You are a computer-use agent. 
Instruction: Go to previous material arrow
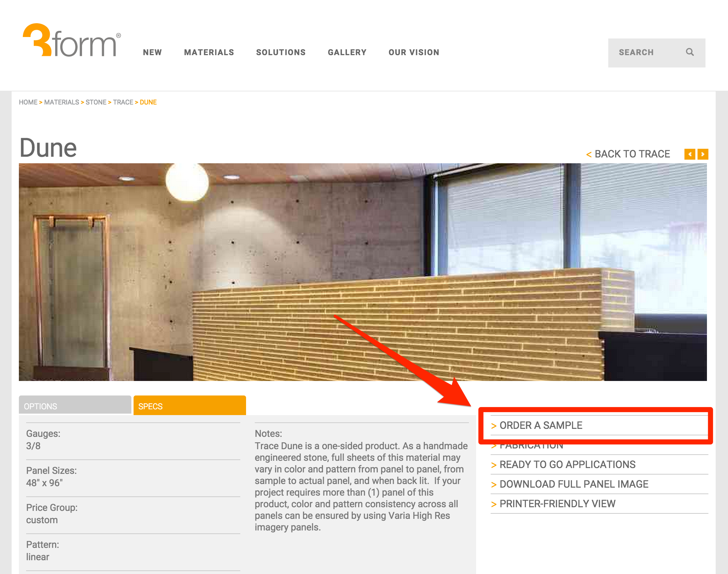690,154
